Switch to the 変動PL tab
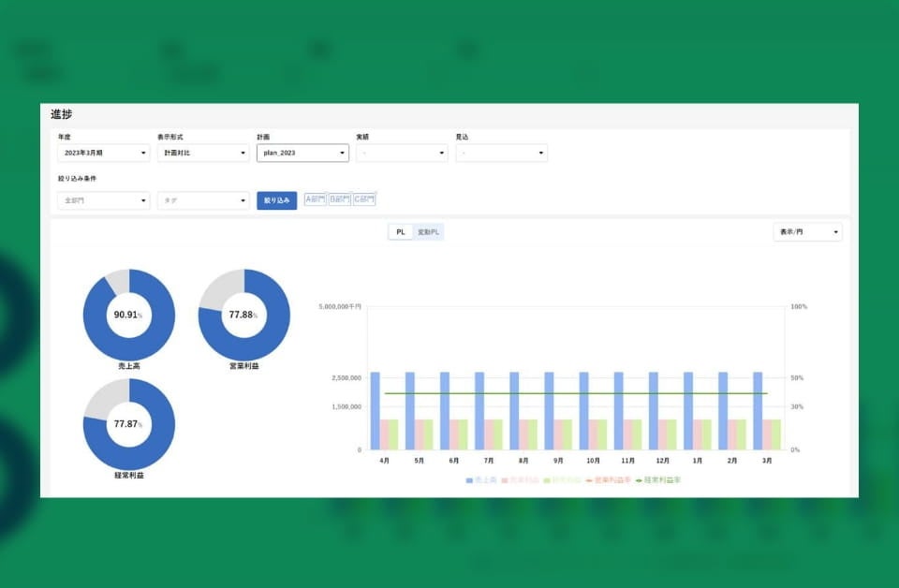The width and height of the screenshot is (899, 588). 428,232
